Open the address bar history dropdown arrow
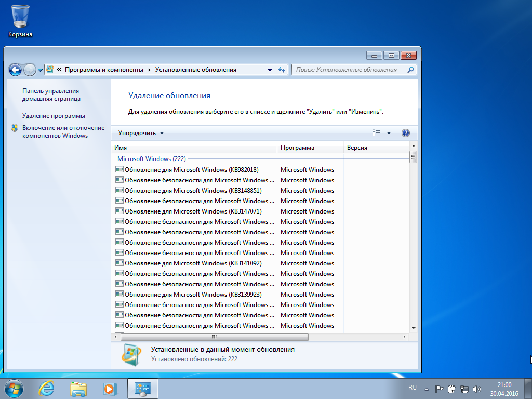The width and height of the screenshot is (532, 399). pos(270,70)
